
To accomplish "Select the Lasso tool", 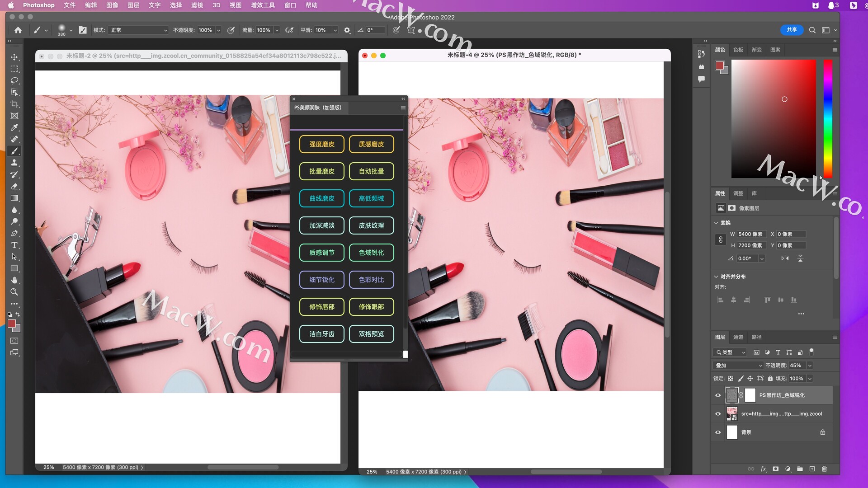I will [x=14, y=80].
